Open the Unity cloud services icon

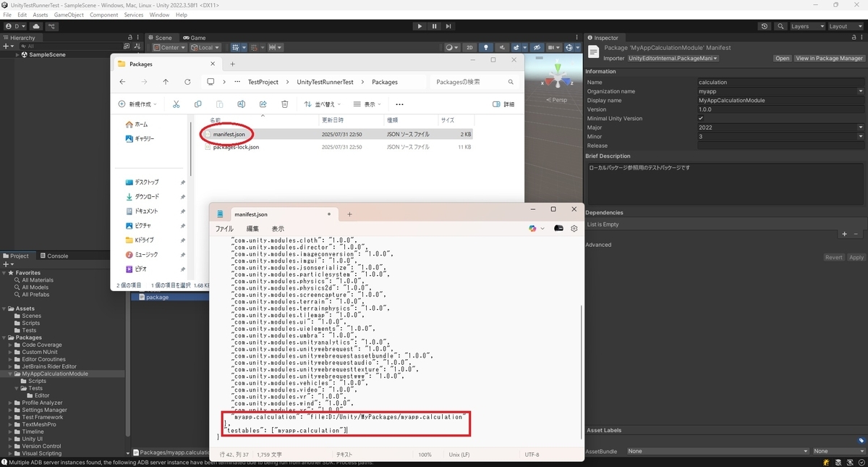(x=36, y=26)
